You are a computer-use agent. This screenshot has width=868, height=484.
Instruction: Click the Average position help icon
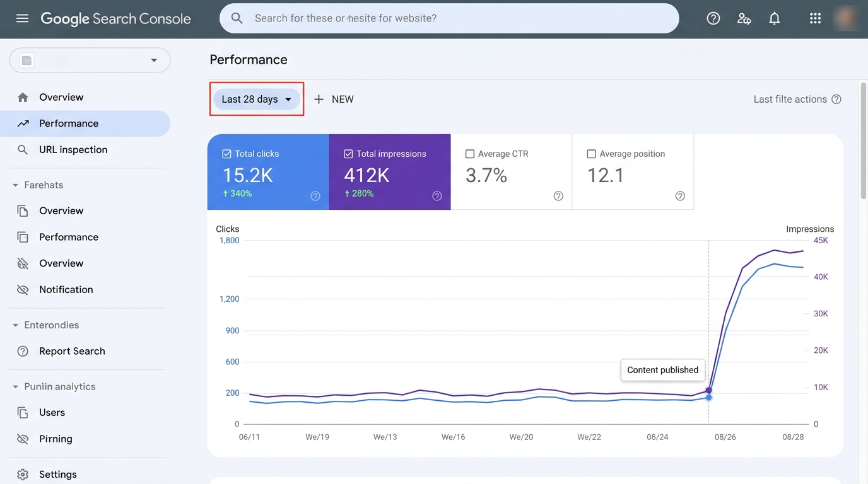pyautogui.click(x=679, y=196)
